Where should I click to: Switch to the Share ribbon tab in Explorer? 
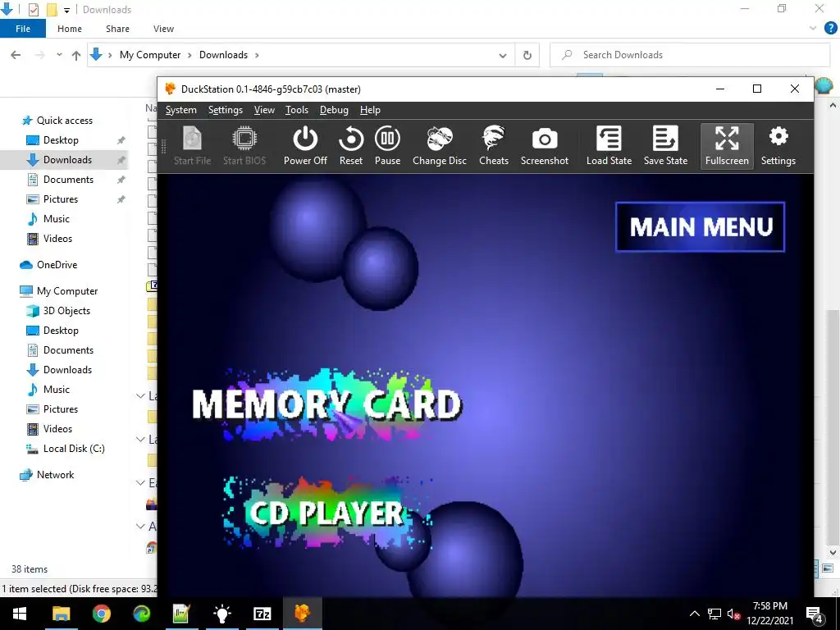117,29
